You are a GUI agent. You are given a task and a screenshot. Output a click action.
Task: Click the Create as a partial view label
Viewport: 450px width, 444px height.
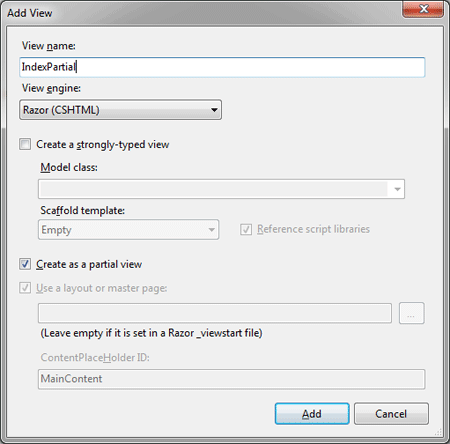(x=89, y=264)
